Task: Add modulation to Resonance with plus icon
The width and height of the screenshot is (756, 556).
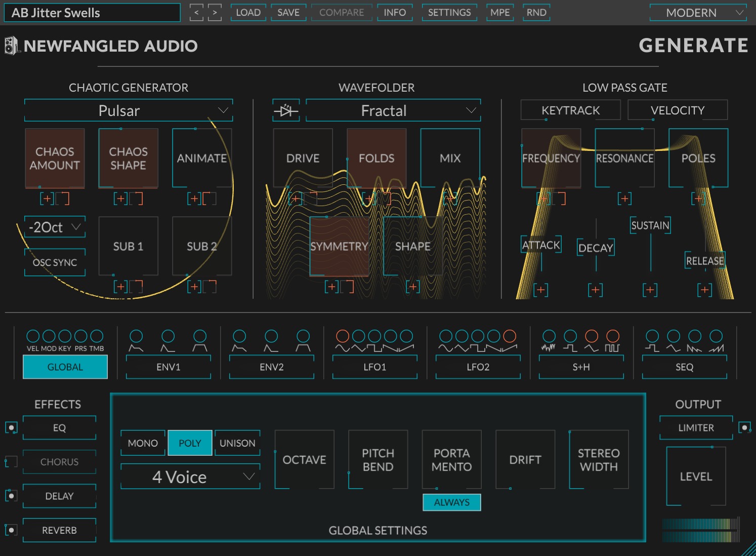Action: click(x=625, y=198)
